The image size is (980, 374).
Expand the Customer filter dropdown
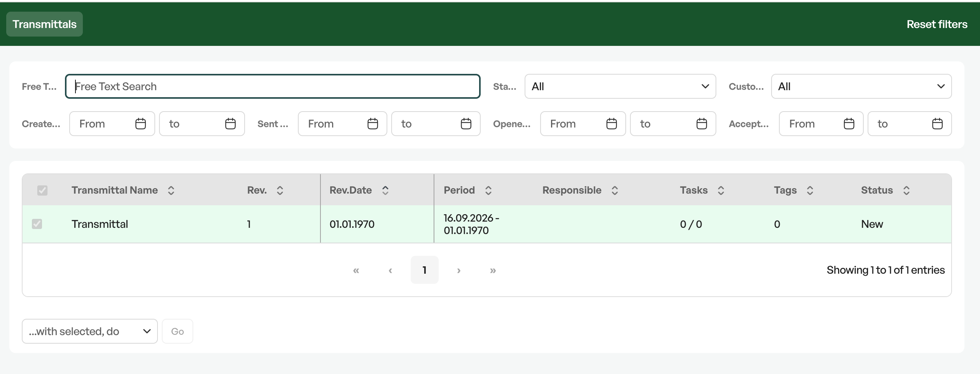click(x=861, y=86)
